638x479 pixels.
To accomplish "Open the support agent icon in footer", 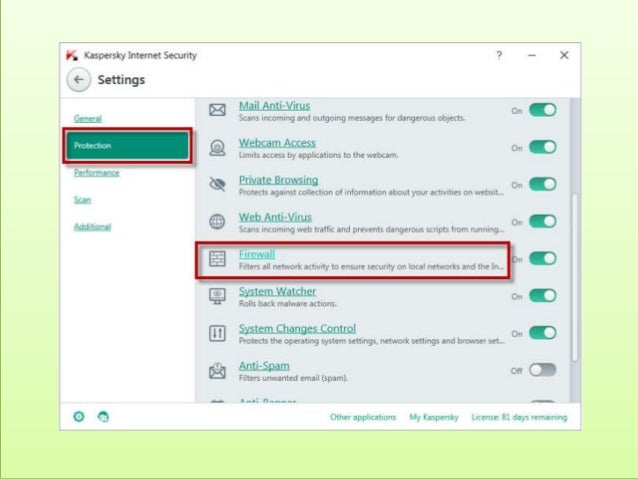I will [103, 417].
